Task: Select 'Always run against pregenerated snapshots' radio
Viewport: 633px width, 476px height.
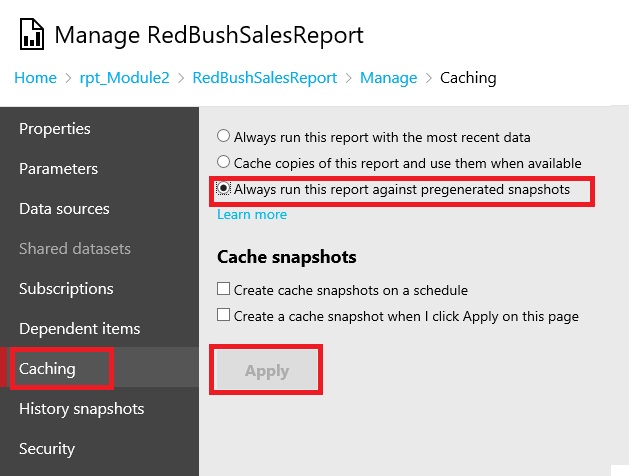Action: [223, 188]
